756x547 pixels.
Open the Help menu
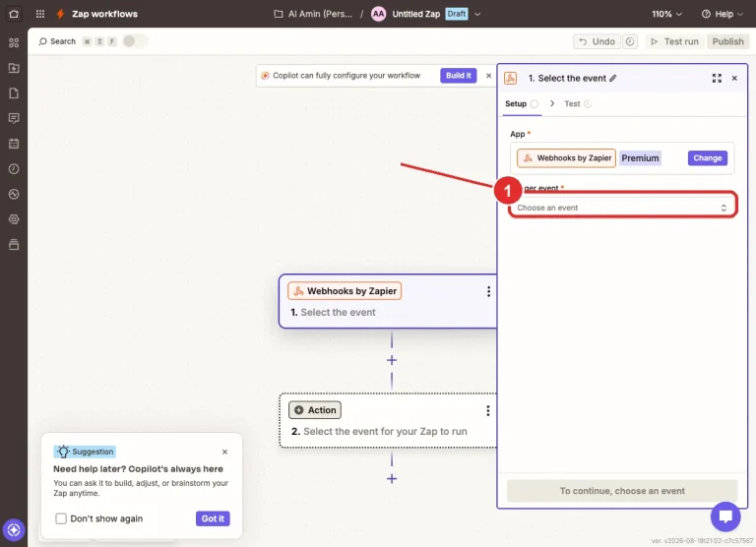tap(722, 14)
